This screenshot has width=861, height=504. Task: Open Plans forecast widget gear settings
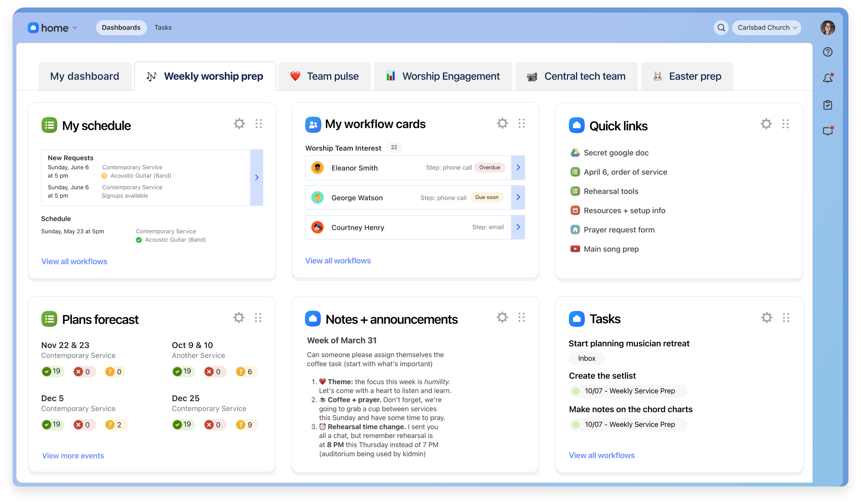pyautogui.click(x=239, y=318)
